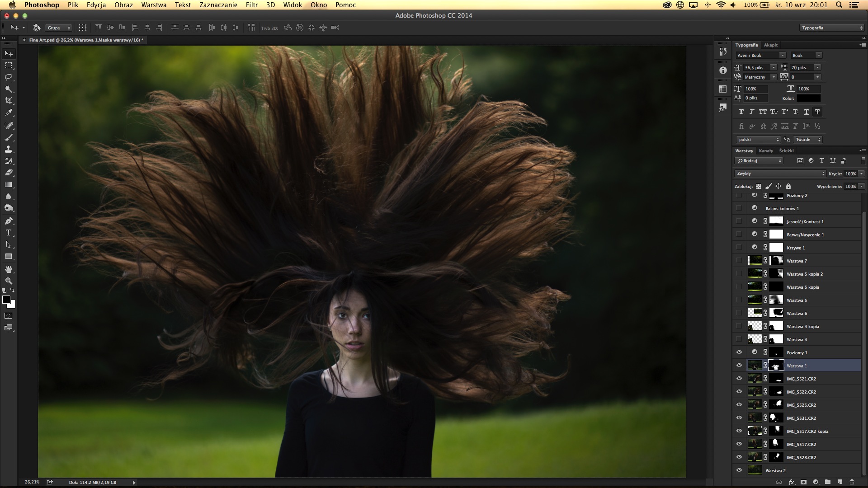Select the Move tool in toolbar
868x488 pixels.
[8, 53]
